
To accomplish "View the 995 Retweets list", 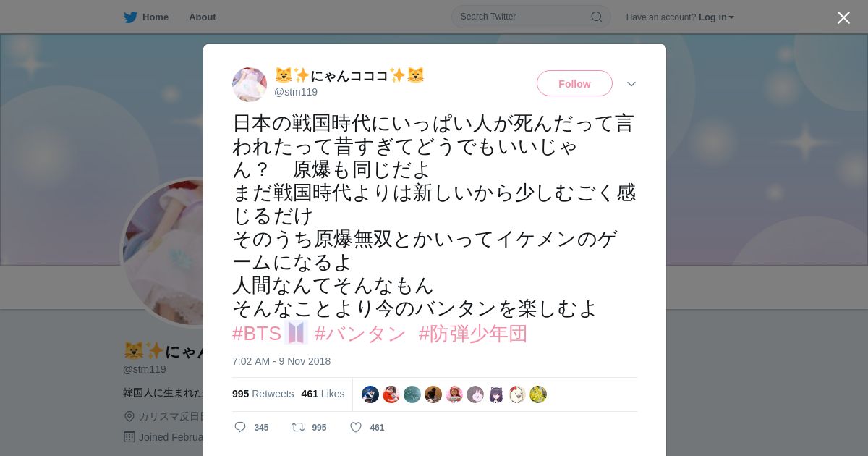I will [x=263, y=394].
